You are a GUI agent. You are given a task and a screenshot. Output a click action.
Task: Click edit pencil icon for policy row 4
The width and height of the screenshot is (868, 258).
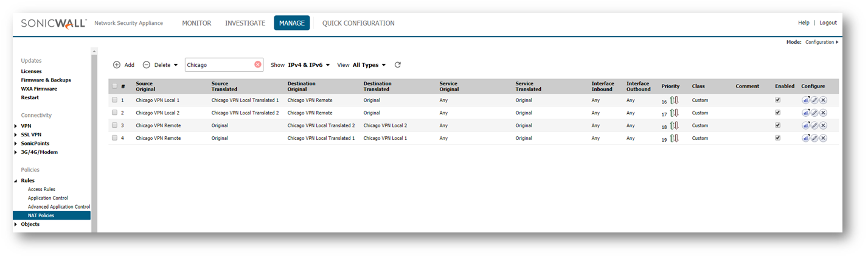pyautogui.click(x=814, y=138)
